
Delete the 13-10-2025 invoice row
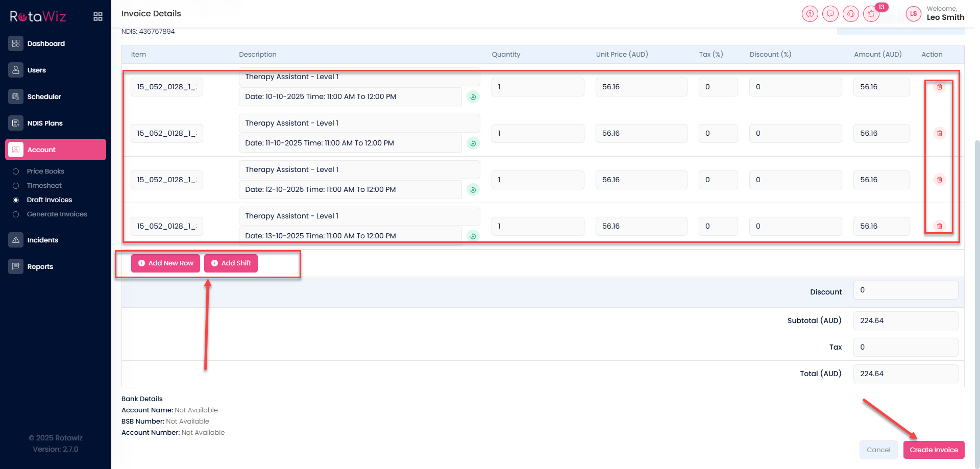(x=939, y=226)
